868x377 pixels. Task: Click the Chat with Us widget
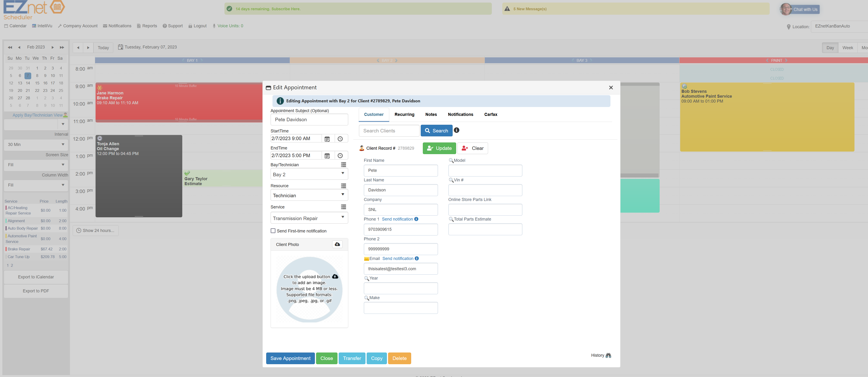click(x=805, y=9)
